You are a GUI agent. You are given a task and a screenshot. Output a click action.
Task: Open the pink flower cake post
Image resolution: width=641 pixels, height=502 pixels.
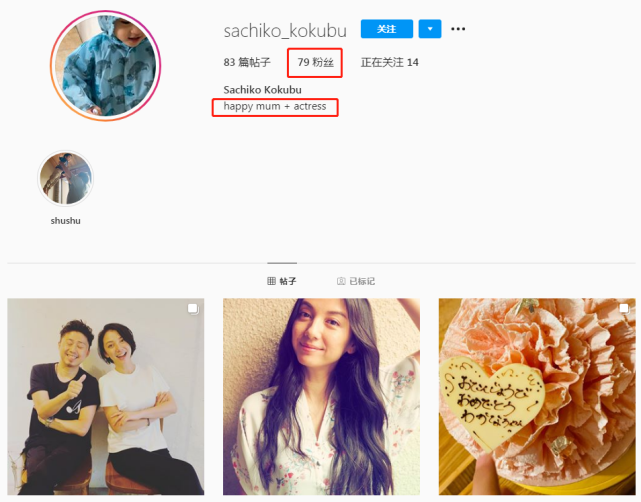coord(537,397)
